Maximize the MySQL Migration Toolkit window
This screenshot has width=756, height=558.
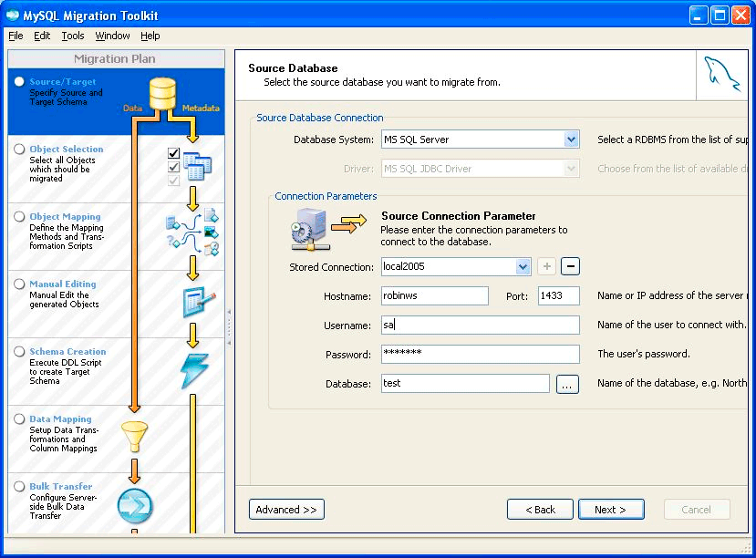click(x=720, y=15)
